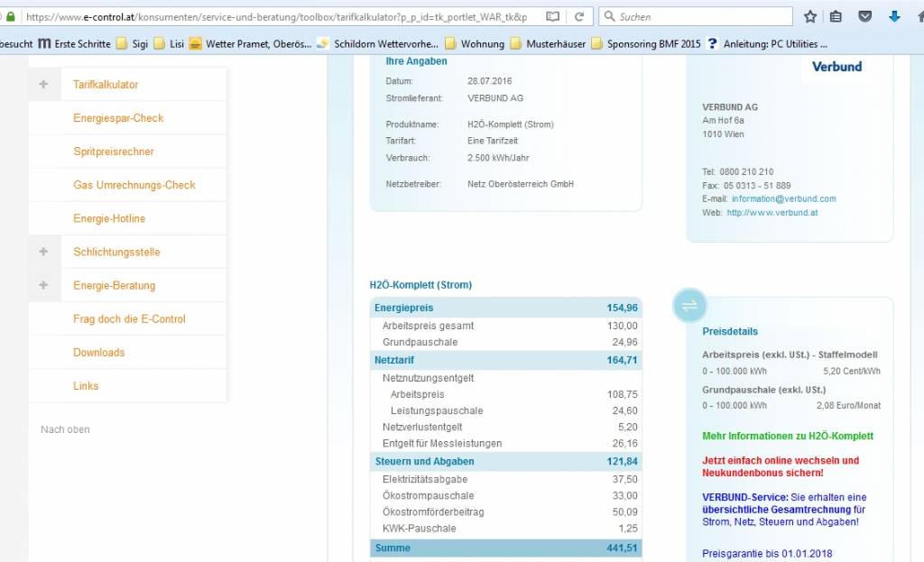Click the Preisdetails heading
Viewport: 924px width, 562px height.
pyautogui.click(x=730, y=332)
